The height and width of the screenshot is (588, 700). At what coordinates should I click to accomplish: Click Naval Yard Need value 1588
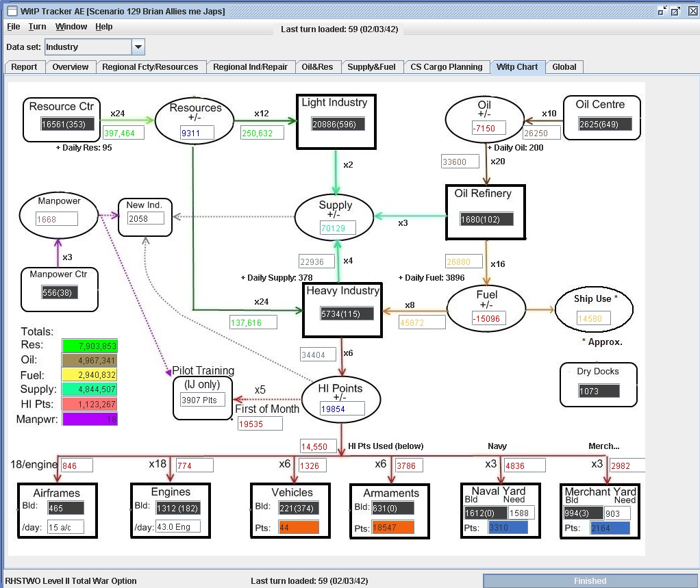[521, 513]
